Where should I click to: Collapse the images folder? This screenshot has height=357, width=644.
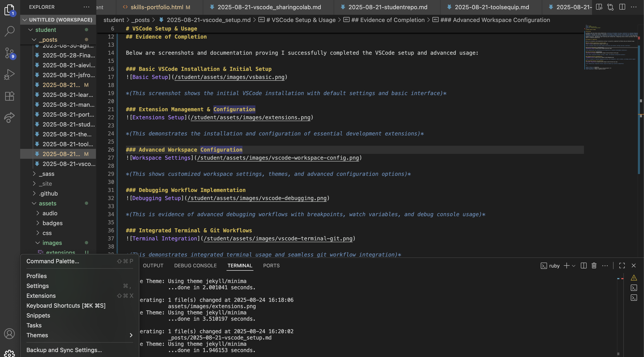coord(58,243)
